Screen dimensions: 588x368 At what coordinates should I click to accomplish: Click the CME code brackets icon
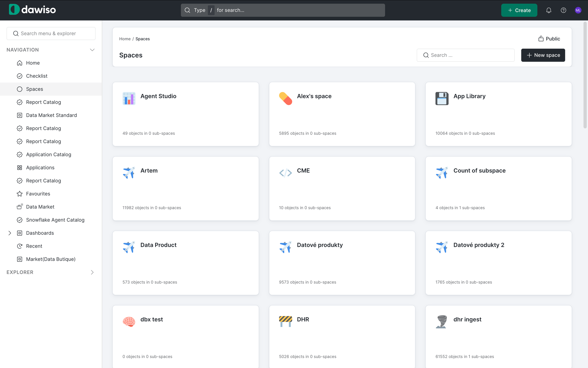(x=285, y=173)
